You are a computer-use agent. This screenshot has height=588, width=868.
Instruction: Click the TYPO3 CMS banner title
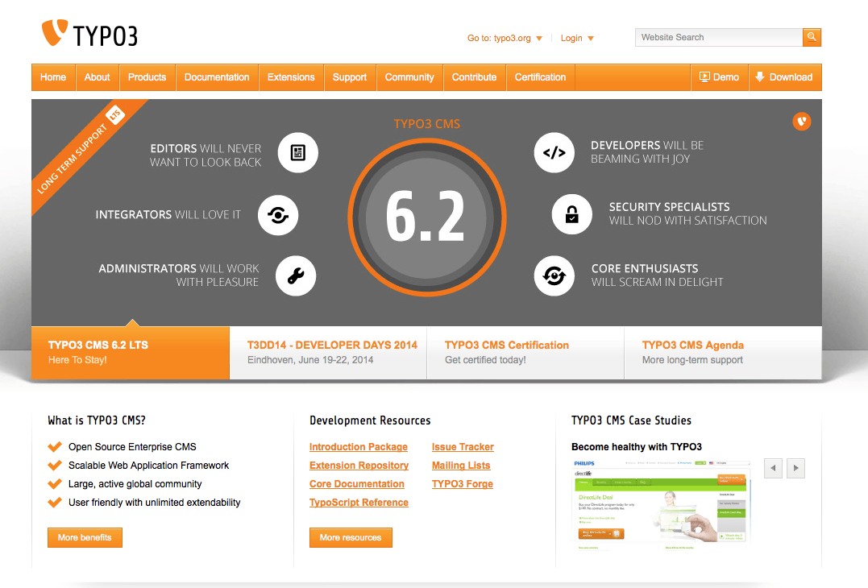point(427,124)
